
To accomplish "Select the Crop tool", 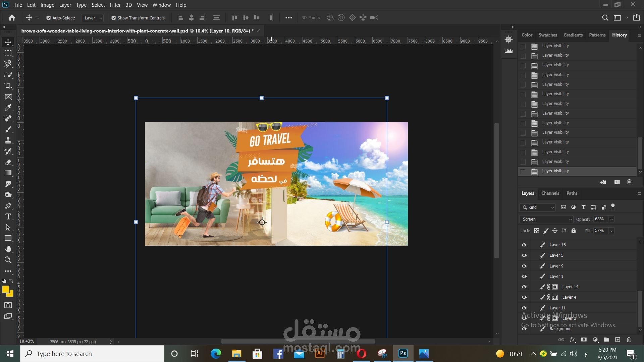I will (8, 86).
